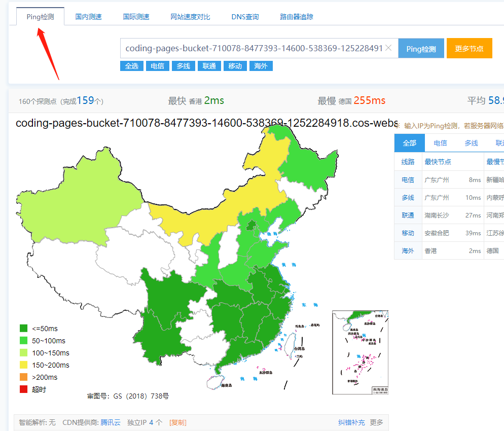The image size is (504, 431).
Task: Toggle the 电信 carrier filter tag
Action: [x=157, y=66]
